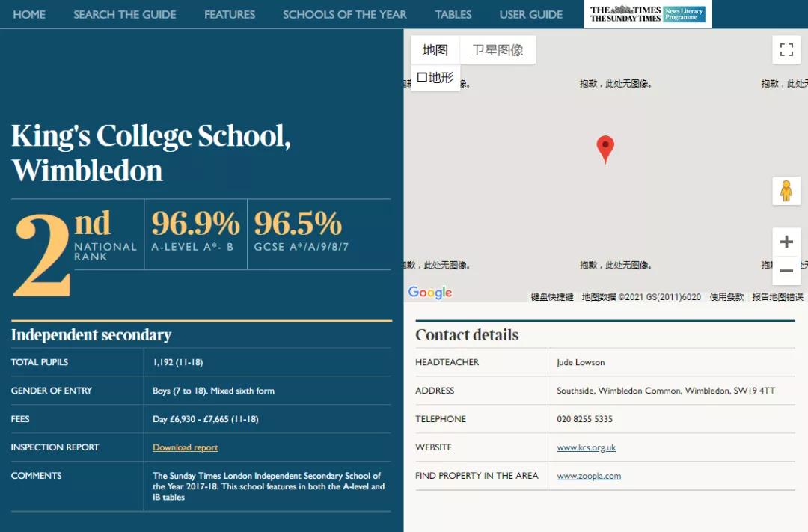This screenshot has height=532, width=808.
Task: Open the www.zoopla.com property link
Action: tap(589, 476)
